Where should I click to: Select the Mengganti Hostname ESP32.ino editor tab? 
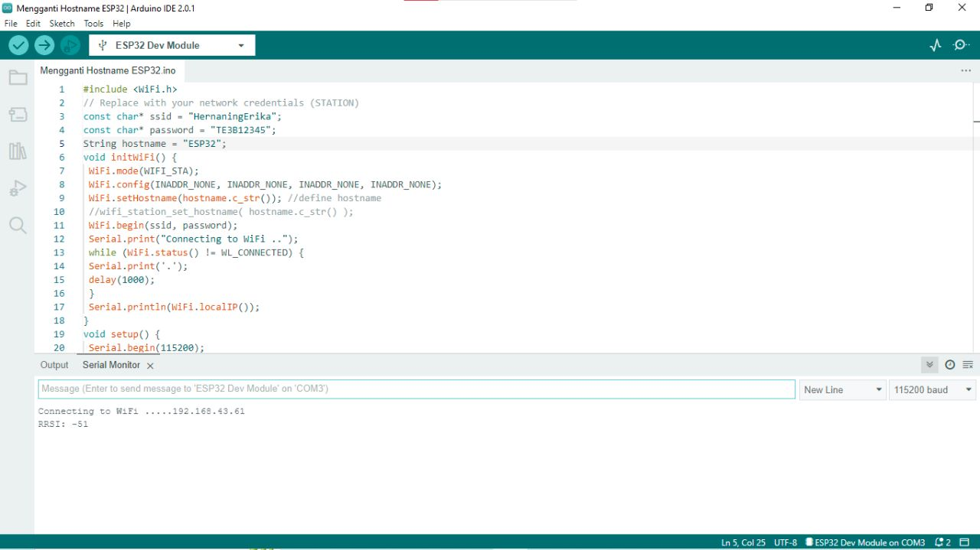pyautogui.click(x=108, y=70)
